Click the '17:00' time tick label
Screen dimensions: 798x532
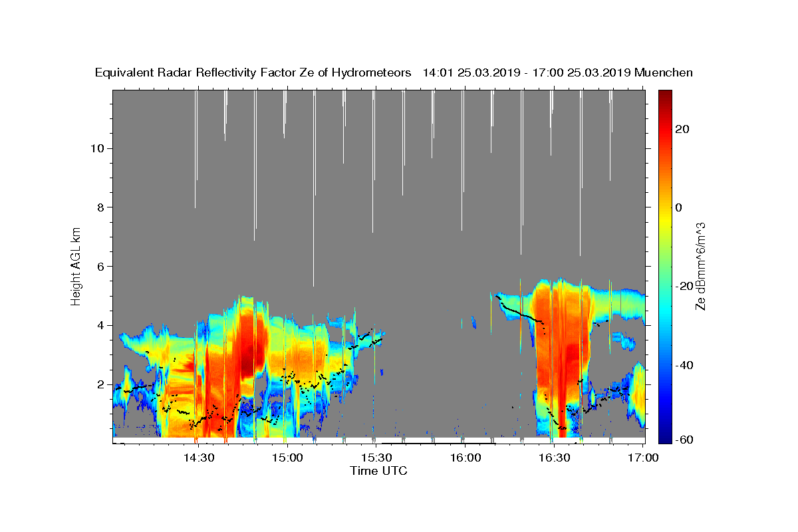pyautogui.click(x=643, y=458)
